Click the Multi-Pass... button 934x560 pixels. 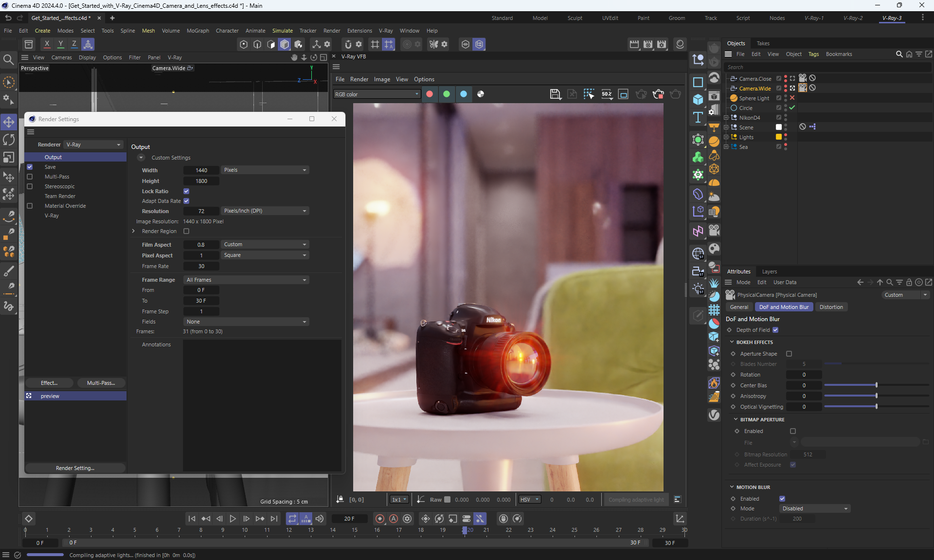(101, 383)
